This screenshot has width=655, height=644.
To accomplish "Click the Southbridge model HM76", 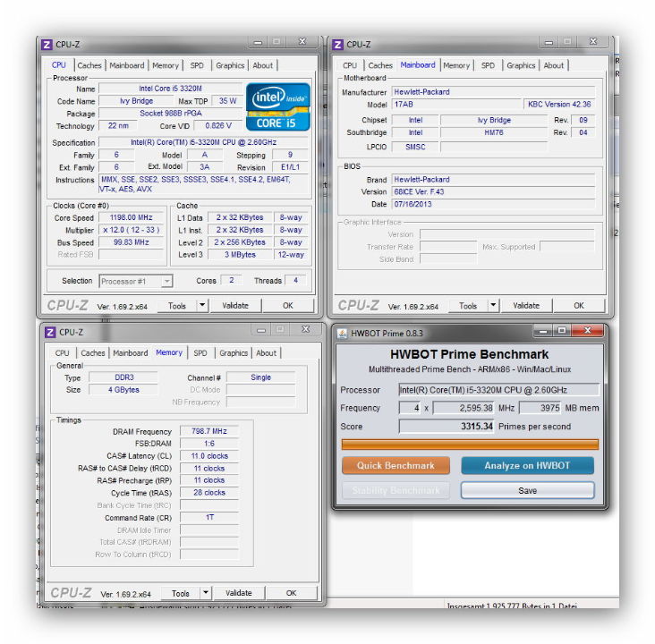I will coord(494,132).
